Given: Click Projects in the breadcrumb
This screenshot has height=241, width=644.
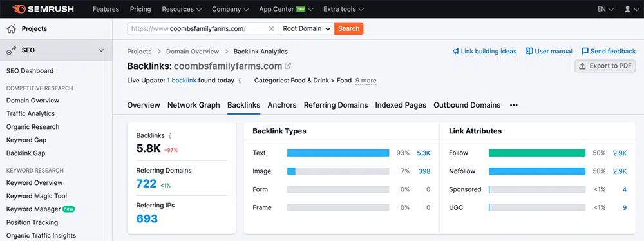Looking at the screenshot, I should tap(139, 52).
